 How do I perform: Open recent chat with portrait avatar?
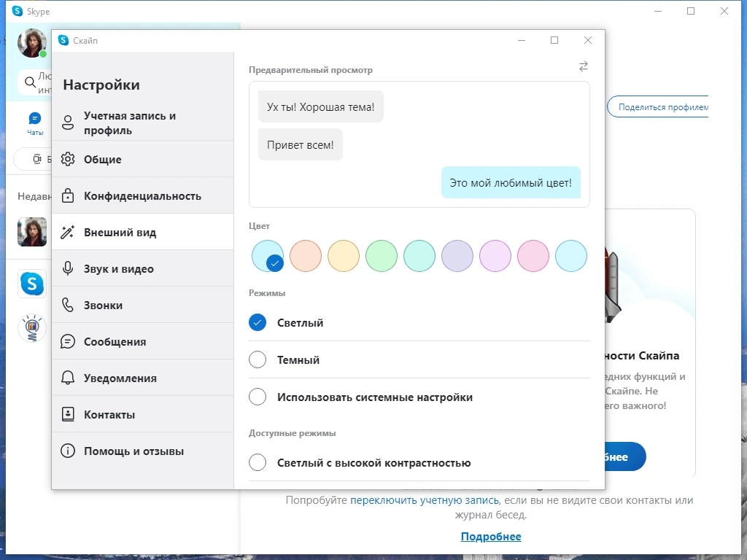(x=32, y=232)
